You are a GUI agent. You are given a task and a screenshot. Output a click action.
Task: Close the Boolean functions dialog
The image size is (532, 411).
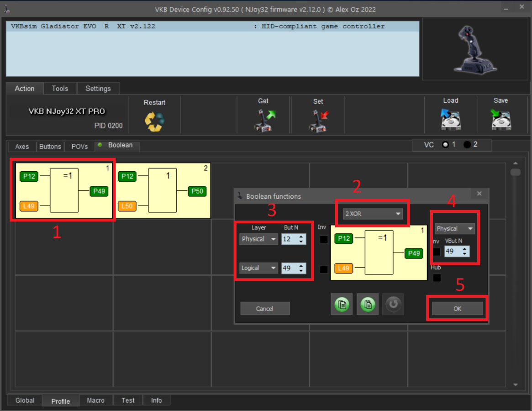pos(479,194)
